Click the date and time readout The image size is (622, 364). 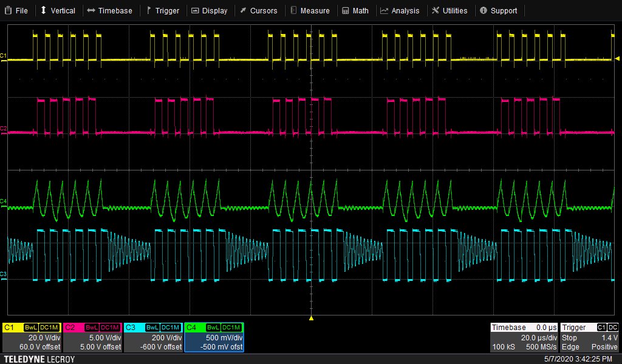point(578,359)
